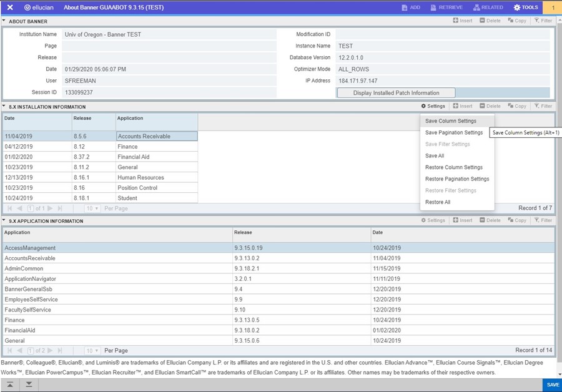Go to next page in the 8.X pagination
The height and width of the screenshot is (392, 562).
[50, 208]
